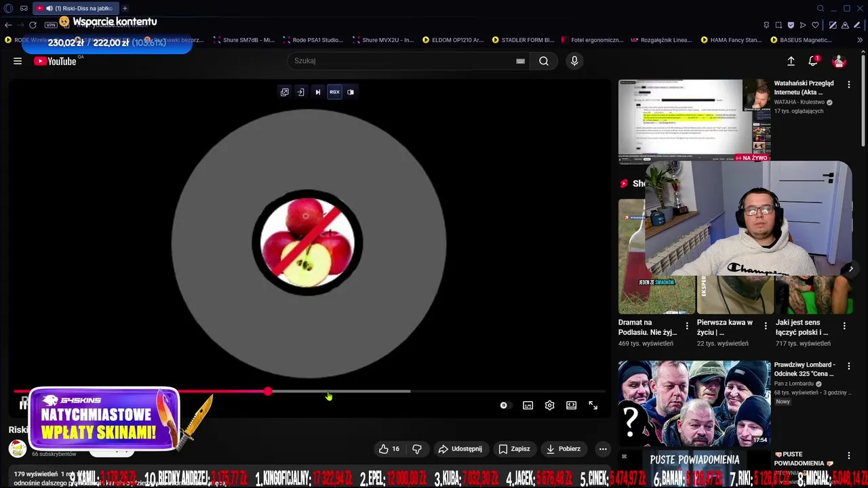Image resolution: width=868 pixels, height=488 pixels.
Task: Like the video with 16 likes
Action: tap(390, 449)
